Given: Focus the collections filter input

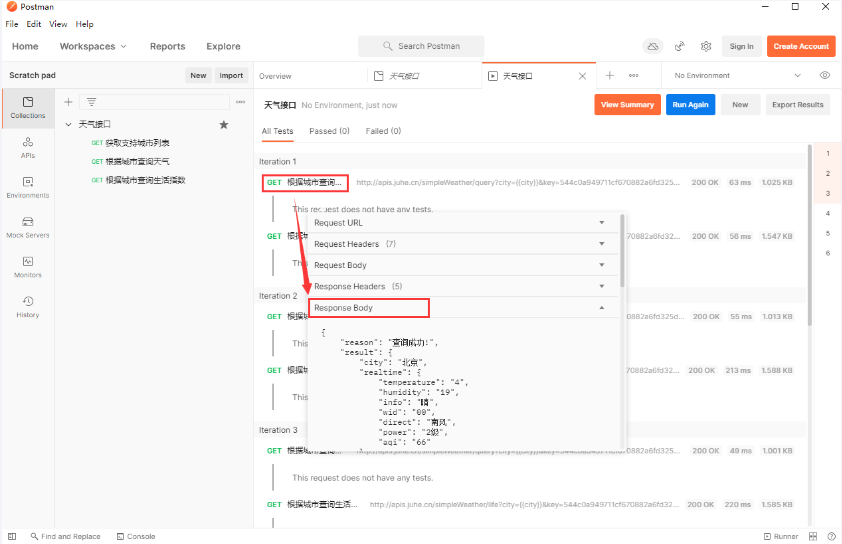Looking at the screenshot, I should 155,102.
